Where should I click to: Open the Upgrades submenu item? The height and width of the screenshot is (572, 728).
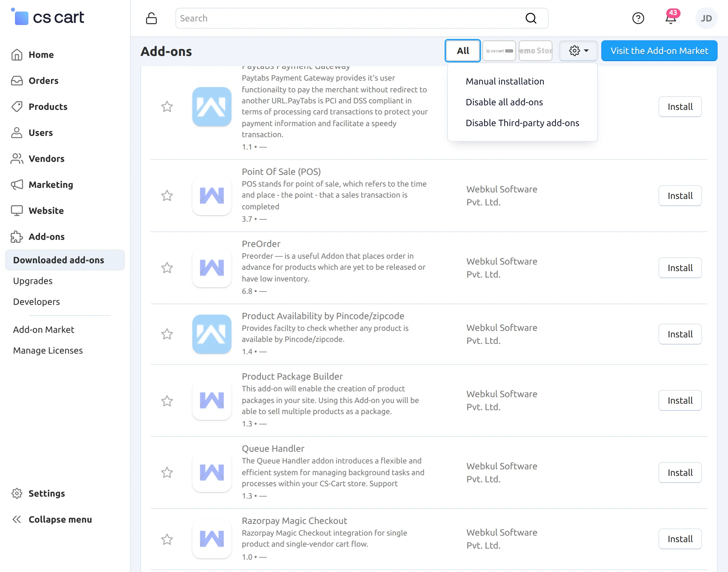pyautogui.click(x=33, y=281)
